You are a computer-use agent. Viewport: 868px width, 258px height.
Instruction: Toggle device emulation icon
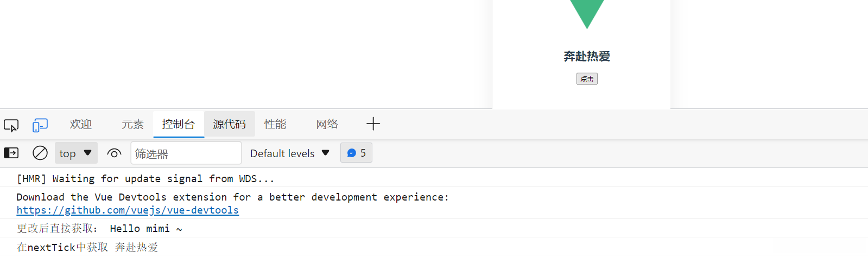pyautogui.click(x=40, y=125)
